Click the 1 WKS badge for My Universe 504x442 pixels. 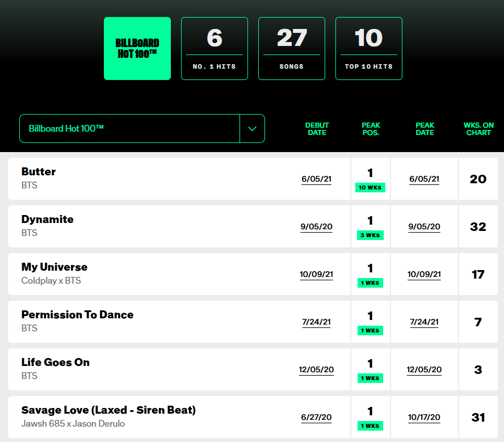coord(370,283)
